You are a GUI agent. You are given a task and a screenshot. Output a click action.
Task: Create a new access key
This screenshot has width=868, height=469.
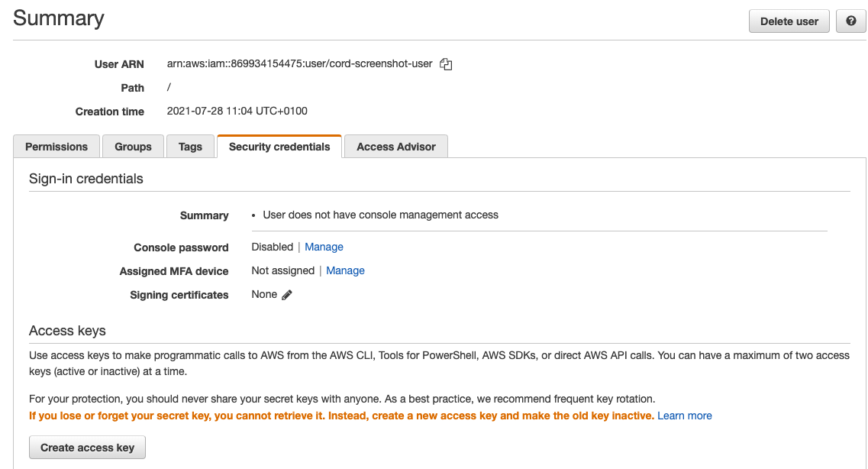click(x=86, y=447)
